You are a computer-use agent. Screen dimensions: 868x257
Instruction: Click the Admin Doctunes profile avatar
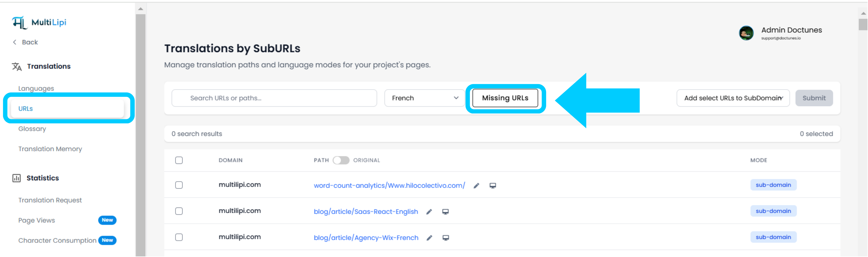(x=746, y=33)
